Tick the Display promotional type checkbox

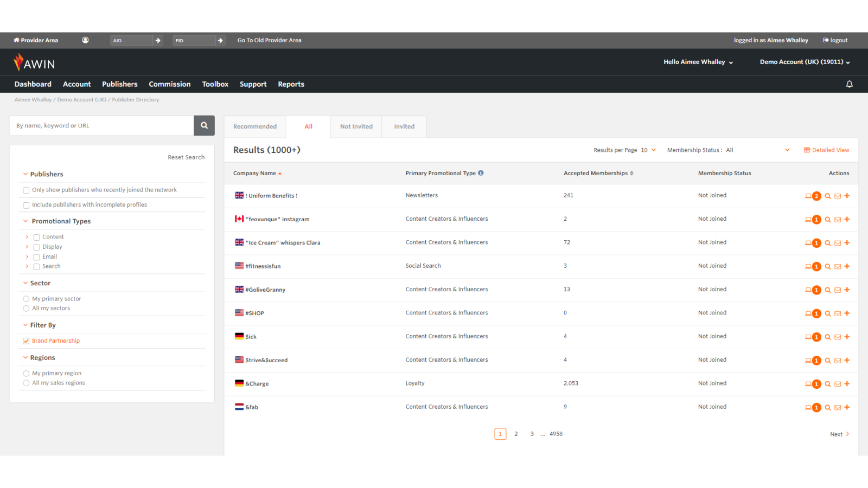[x=37, y=247]
